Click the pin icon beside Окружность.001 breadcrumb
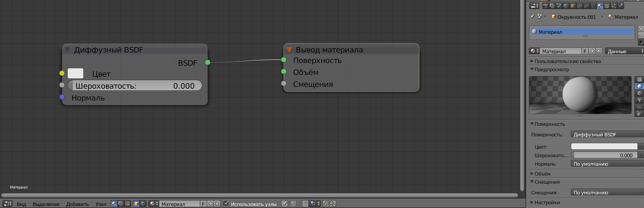644x208 pixels. [x=532, y=16]
